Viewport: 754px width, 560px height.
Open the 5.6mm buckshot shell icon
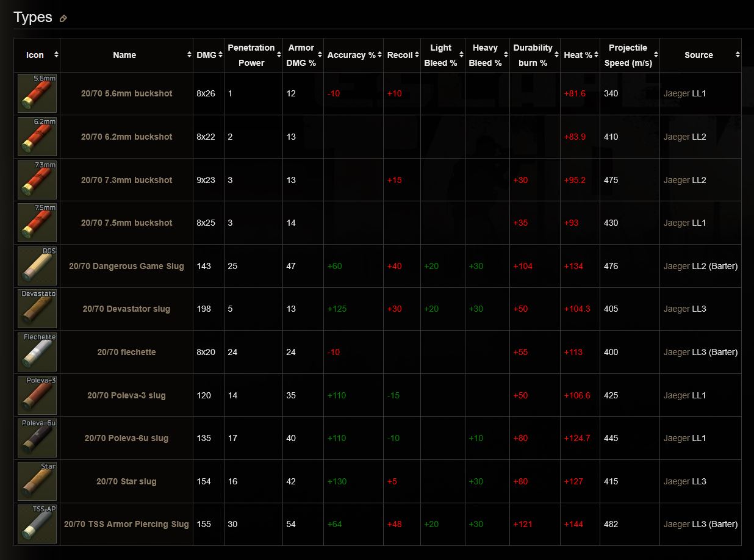37,93
